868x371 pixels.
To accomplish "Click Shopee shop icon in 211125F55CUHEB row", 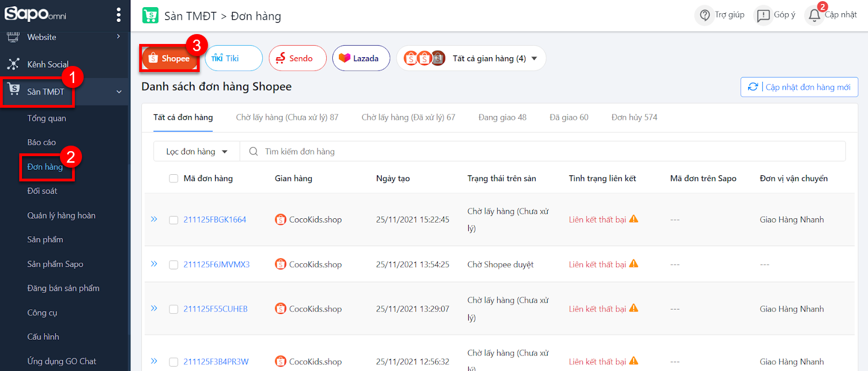I will click(x=281, y=308).
